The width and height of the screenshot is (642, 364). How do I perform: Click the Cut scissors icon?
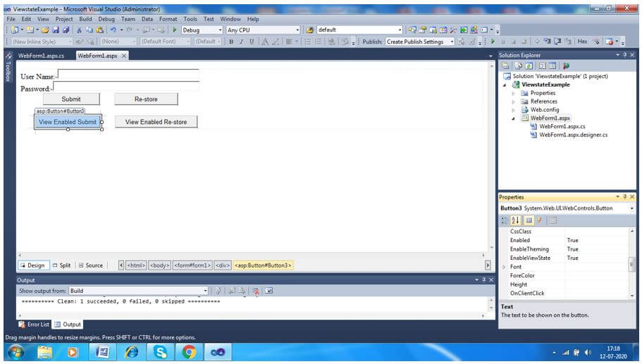tap(79, 30)
